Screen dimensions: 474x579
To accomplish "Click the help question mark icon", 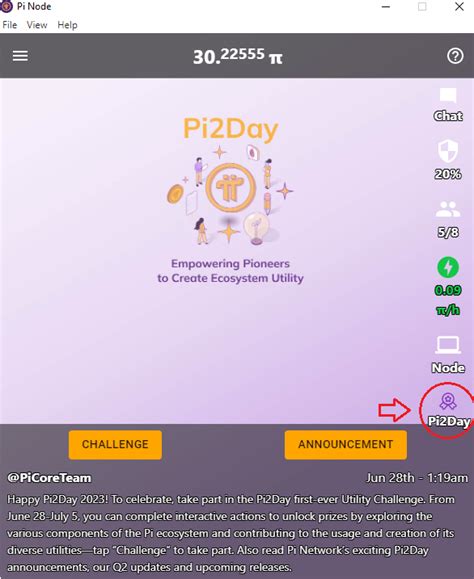I will (455, 56).
